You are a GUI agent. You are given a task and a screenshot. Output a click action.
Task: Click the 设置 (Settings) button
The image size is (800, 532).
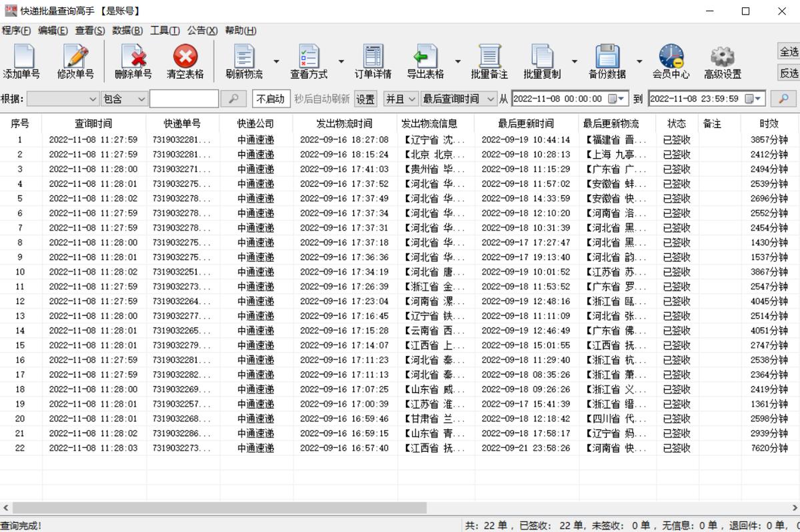click(x=364, y=98)
